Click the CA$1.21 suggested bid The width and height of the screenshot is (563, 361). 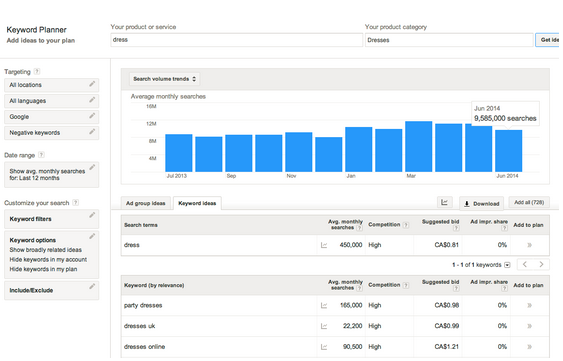pos(446,347)
